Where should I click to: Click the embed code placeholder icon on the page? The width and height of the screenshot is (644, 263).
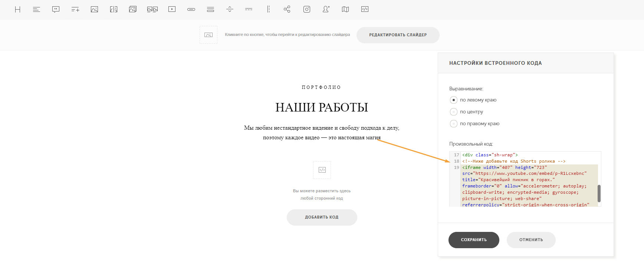pos(322,170)
